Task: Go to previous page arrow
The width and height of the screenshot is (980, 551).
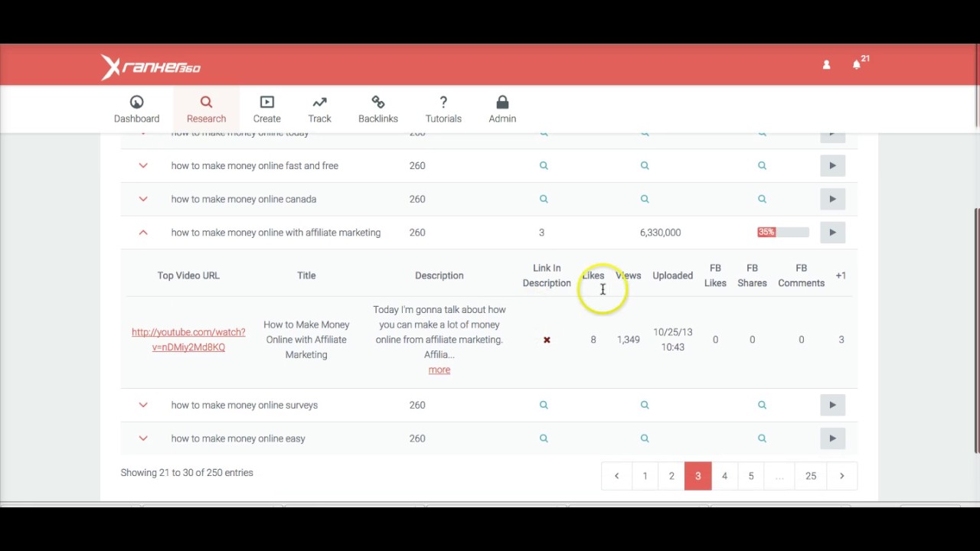Action: pyautogui.click(x=616, y=476)
